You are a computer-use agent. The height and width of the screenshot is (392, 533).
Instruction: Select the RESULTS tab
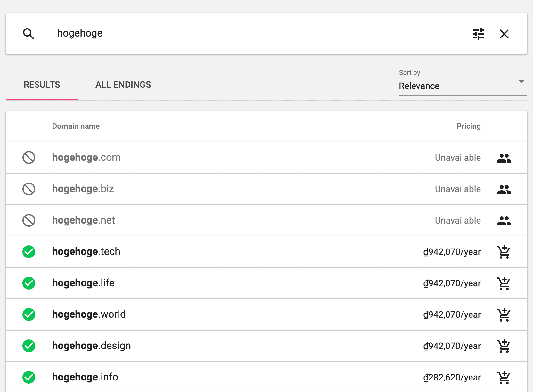[x=42, y=85]
